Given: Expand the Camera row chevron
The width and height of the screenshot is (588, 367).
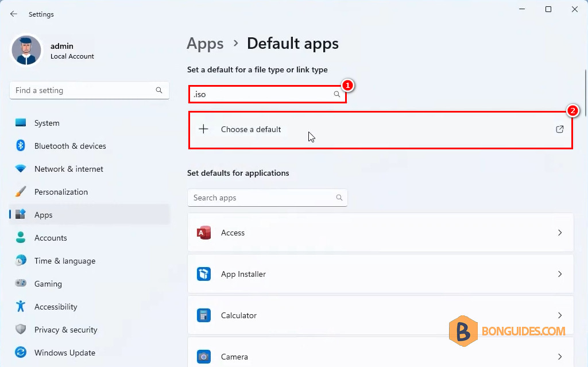Looking at the screenshot, I should [x=559, y=357].
